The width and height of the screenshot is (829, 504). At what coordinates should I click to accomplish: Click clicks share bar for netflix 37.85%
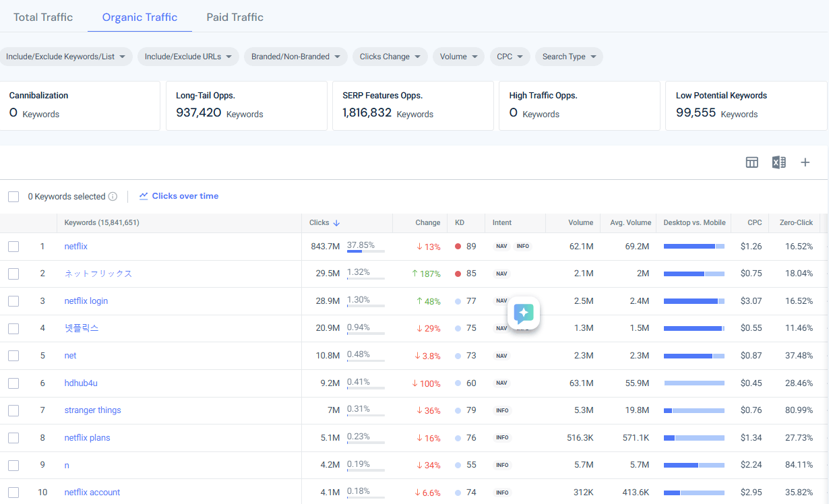click(366, 252)
